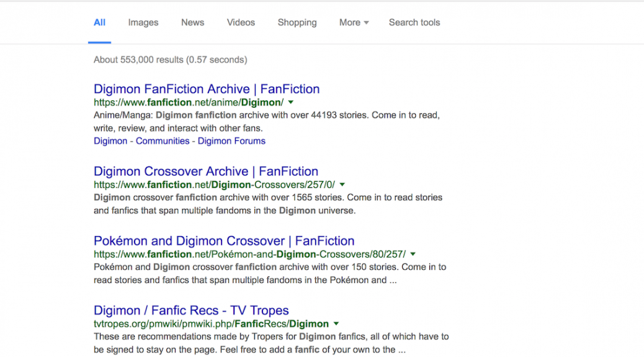Click the About 553,000 results stats text
The width and height of the screenshot is (644, 357).
coord(170,59)
